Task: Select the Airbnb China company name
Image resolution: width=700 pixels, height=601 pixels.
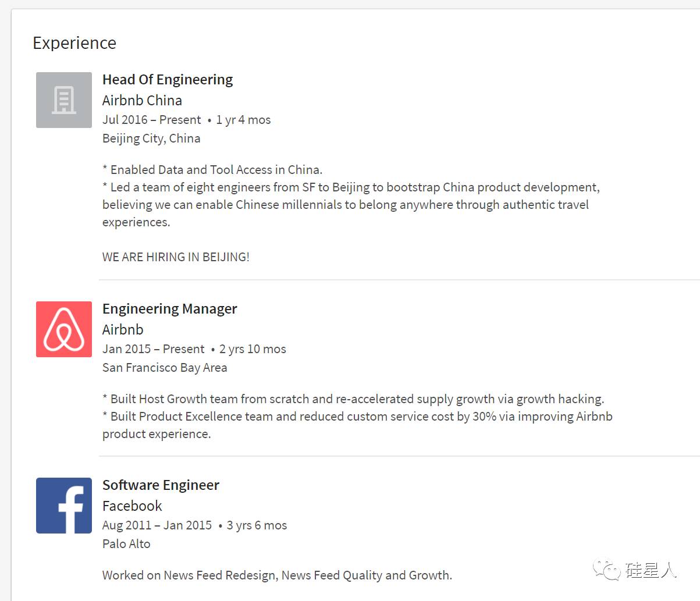Action: pyautogui.click(x=142, y=101)
